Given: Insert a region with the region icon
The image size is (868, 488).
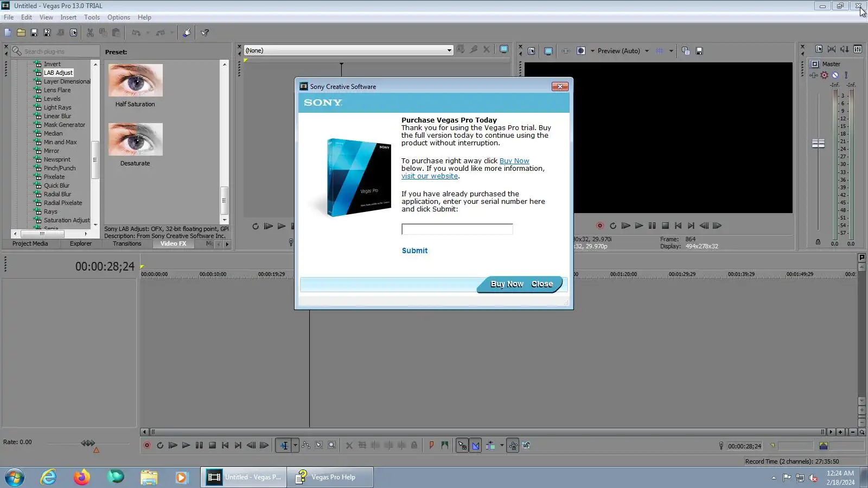Looking at the screenshot, I should [x=445, y=445].
